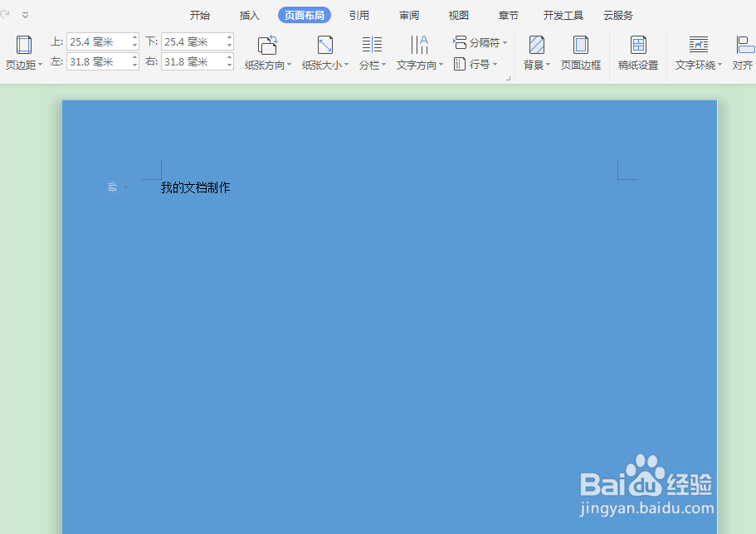756x534 pixels.
Task: Click the 文字环绕 text wrap icon
Action: click(x=698, y=45)
